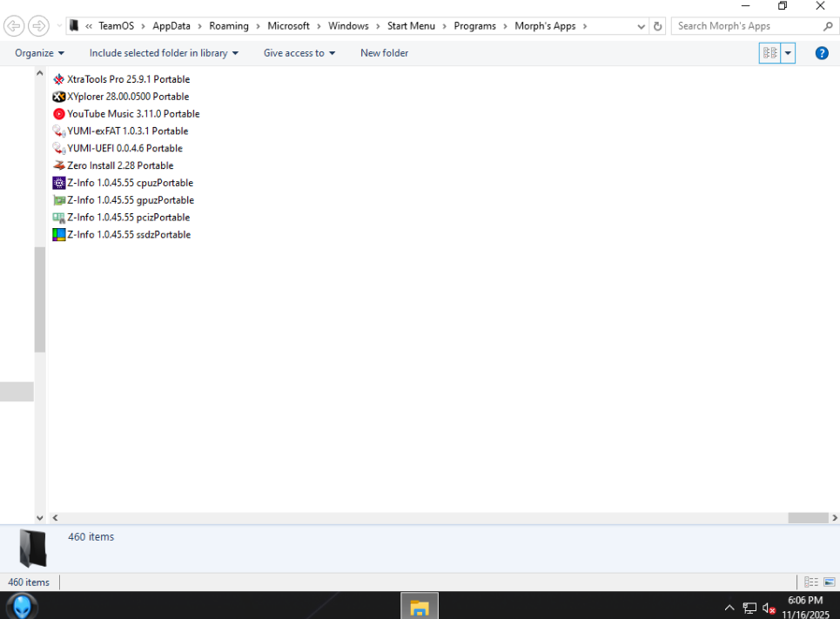Click horizontal scrollbar right arrow
The image size is (840, 619).
[834, 518]
